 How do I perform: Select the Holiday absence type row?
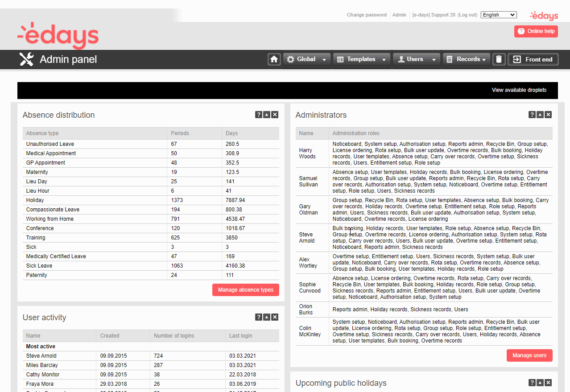click(151, 200)
